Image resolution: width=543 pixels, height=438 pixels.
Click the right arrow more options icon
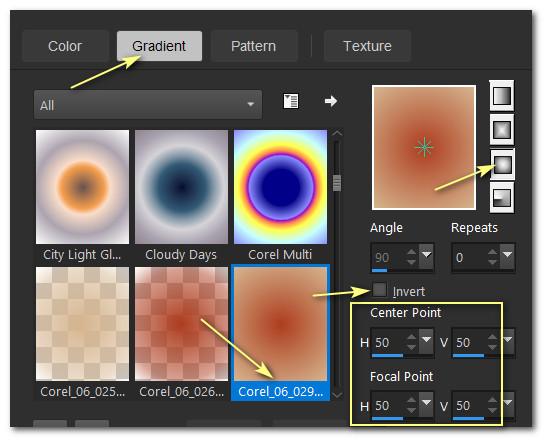(331, 101)
